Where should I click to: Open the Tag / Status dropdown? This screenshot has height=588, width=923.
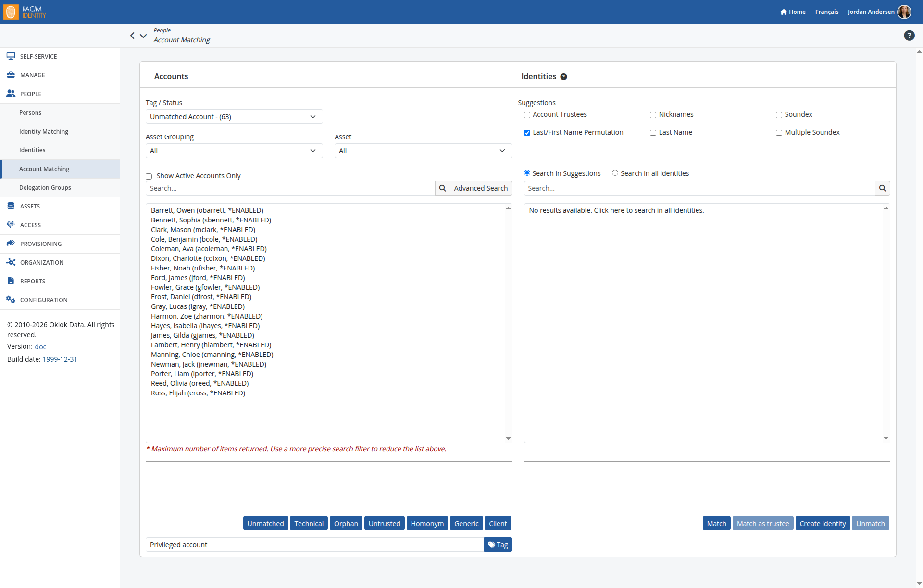(234, 117)
